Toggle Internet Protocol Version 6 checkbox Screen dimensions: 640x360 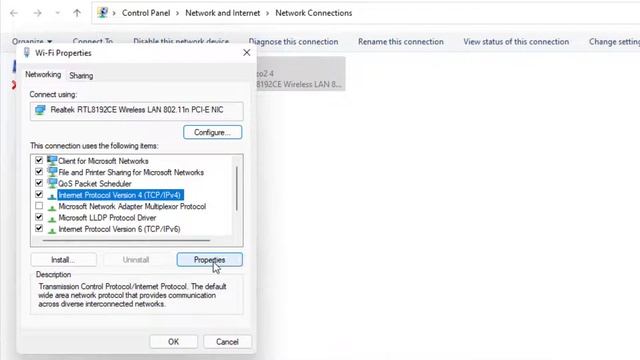point(39,229)
